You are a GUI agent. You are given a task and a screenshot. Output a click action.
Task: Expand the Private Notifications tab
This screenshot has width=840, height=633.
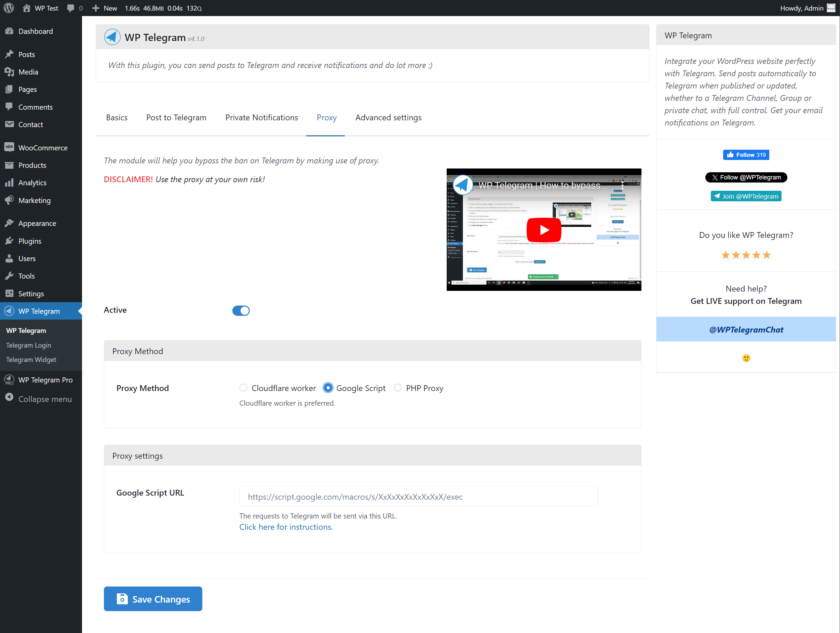coord(261,117)
